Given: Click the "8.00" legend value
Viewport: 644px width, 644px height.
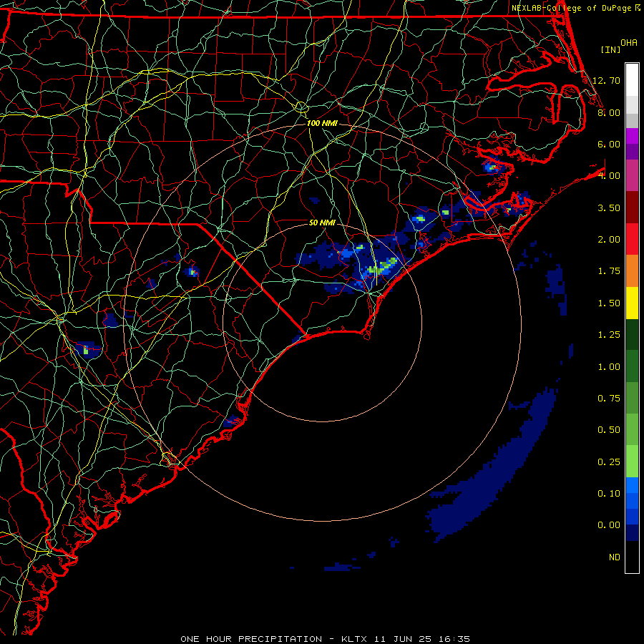Looking at the screenshot, I should [609, 112].
